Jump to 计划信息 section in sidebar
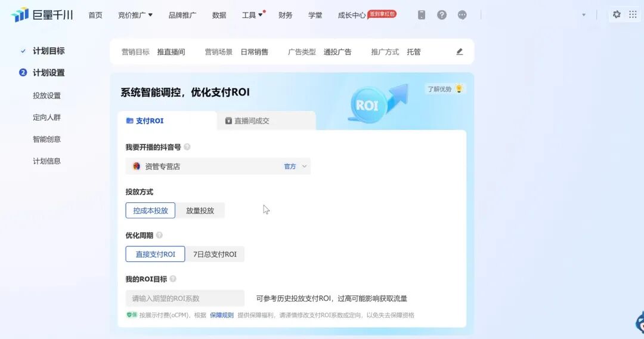Viewport: 644px width, 339px height. 47,161
